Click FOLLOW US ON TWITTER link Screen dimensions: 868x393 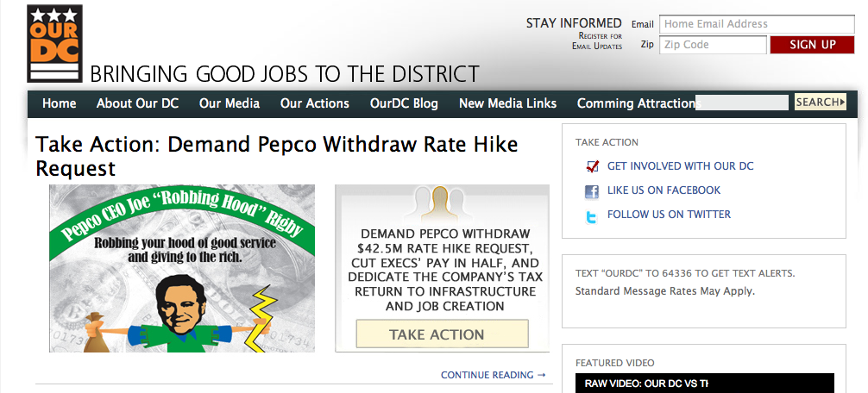(x=669, y=214)
